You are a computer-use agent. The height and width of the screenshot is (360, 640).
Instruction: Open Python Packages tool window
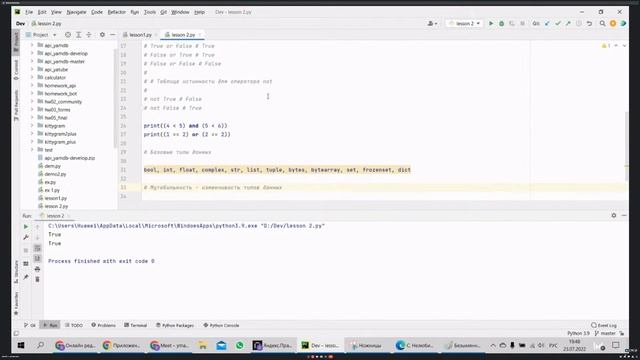(175, 325)
